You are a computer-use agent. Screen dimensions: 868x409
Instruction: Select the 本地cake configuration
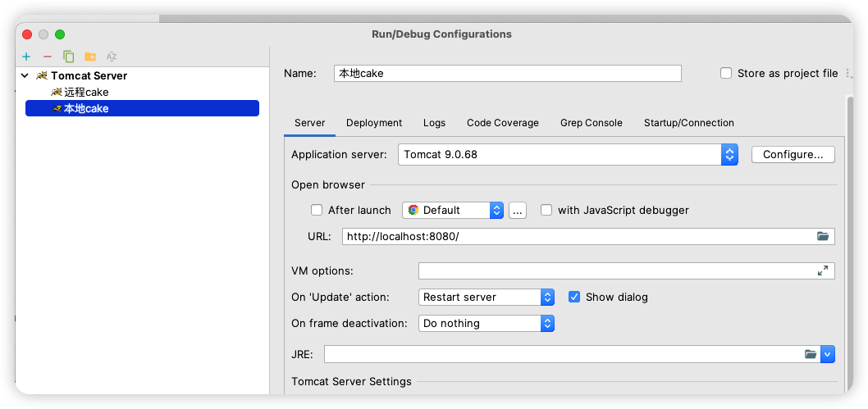pyautogui.click(x=142, y=108)
